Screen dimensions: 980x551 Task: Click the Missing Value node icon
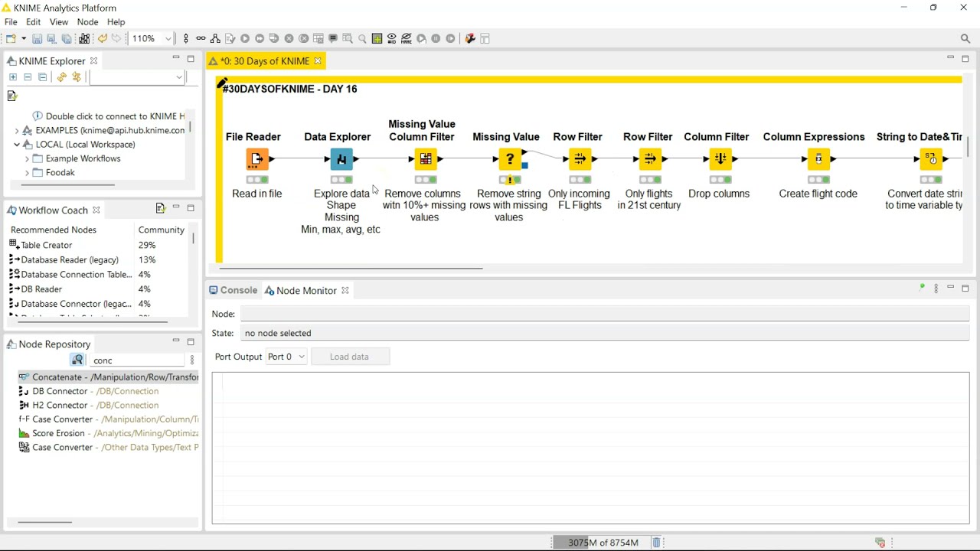pyautogui.click(x=510, y=159)
